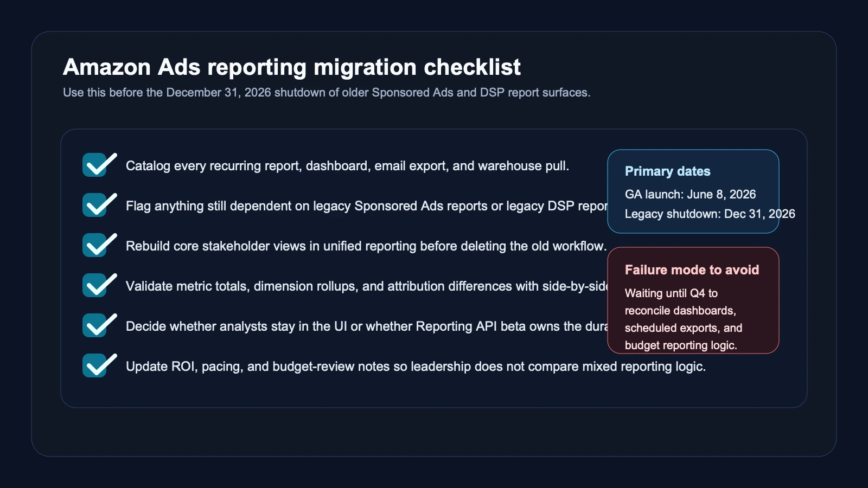Screen dimensions: 868x488
Task: Uncheck the 'Update ROI, pacing' checkbox
Action: (95, 366)
